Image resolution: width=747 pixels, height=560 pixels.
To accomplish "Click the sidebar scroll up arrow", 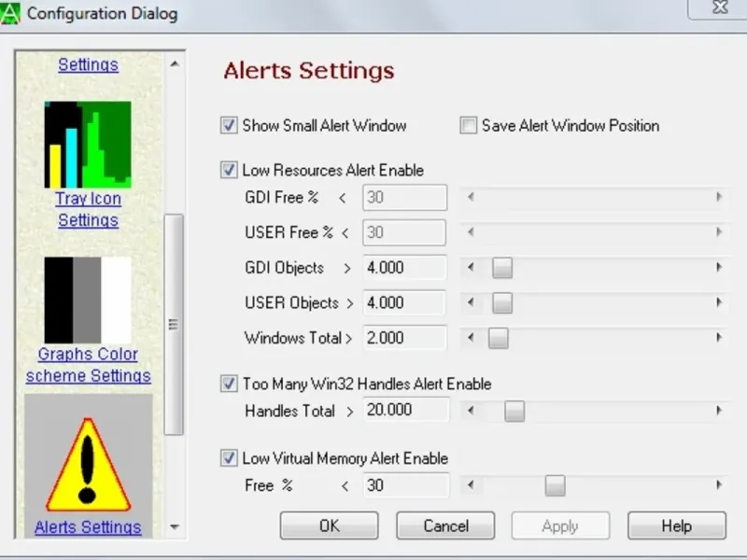I will [175, 63].
